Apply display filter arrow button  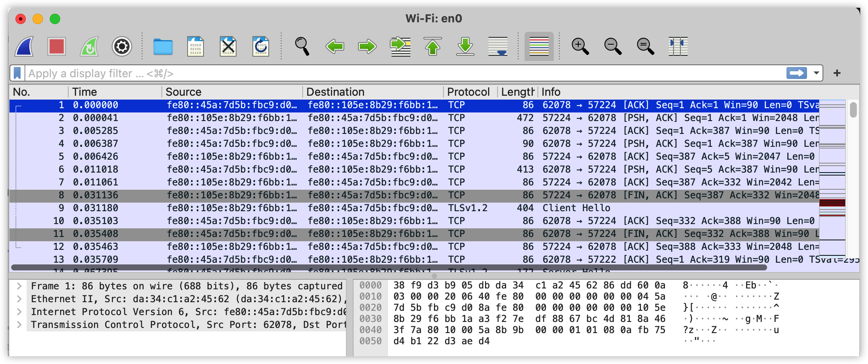797,73
